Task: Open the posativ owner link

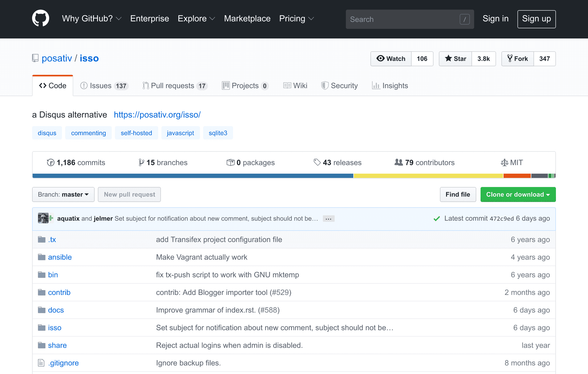Action: [x=57, y=58]
